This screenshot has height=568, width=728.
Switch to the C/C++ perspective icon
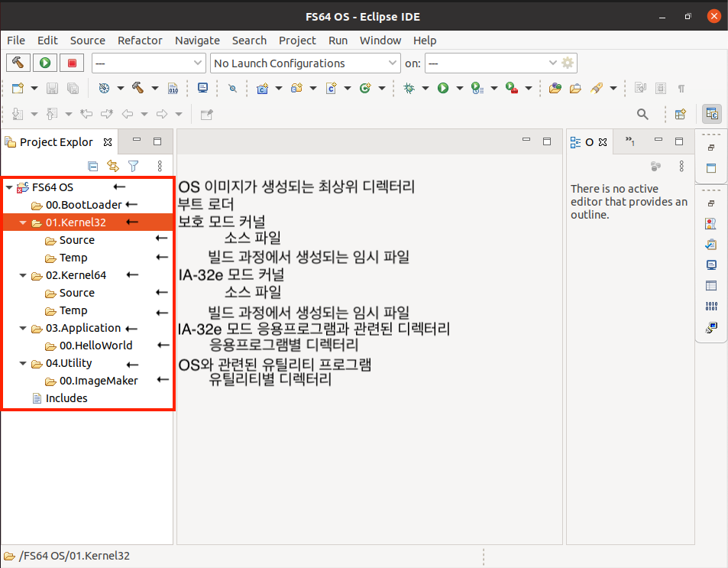click(x=712, y=114)
